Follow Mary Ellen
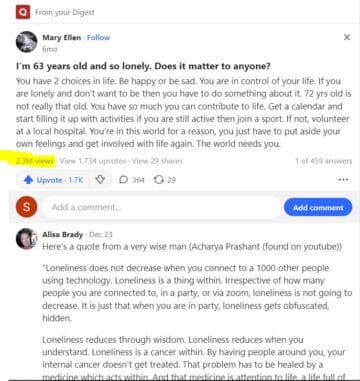The height and width of the screenshot is (381, 360). click(x=98, y=38)
